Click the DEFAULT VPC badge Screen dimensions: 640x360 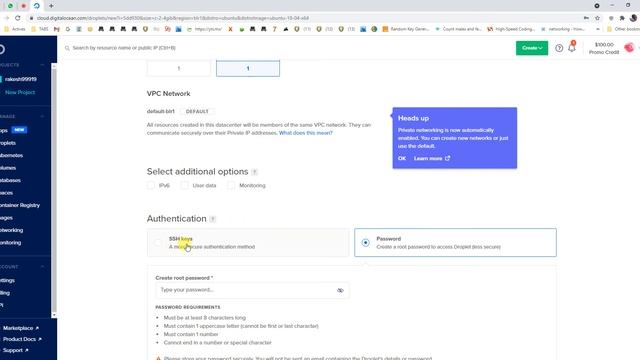[197, 111]
